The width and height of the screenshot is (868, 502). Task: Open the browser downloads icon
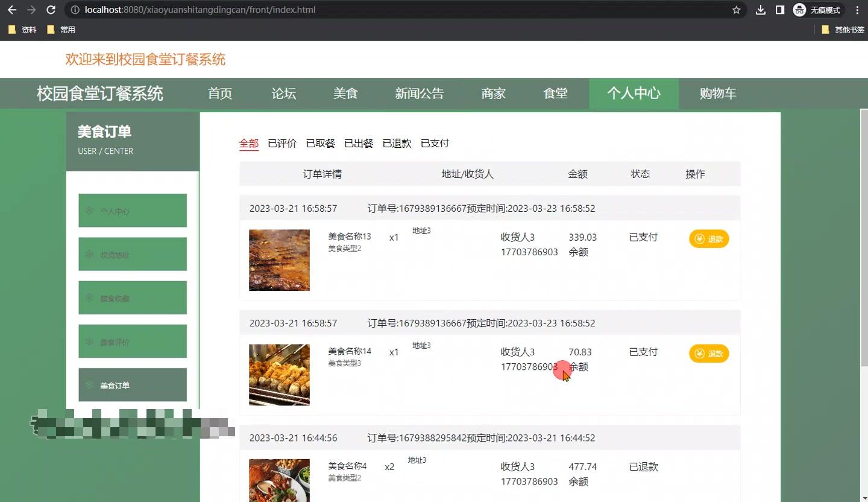pos(761,10)
